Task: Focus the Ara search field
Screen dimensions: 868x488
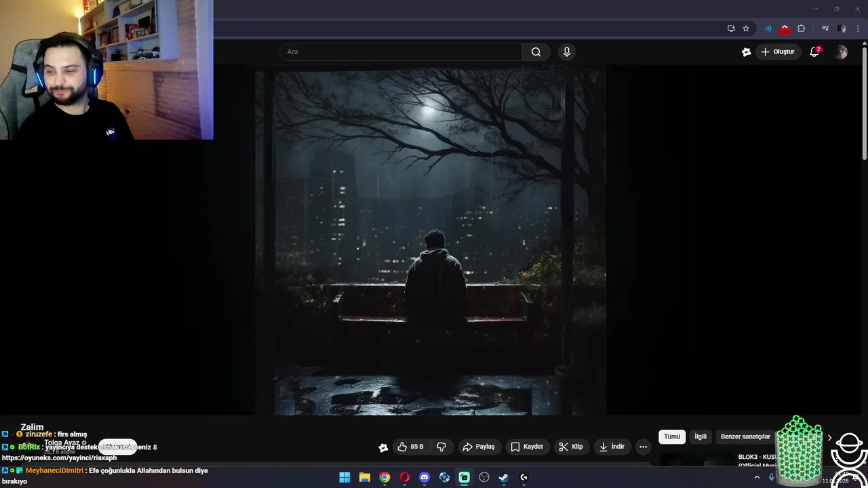Action: point(401,52)
